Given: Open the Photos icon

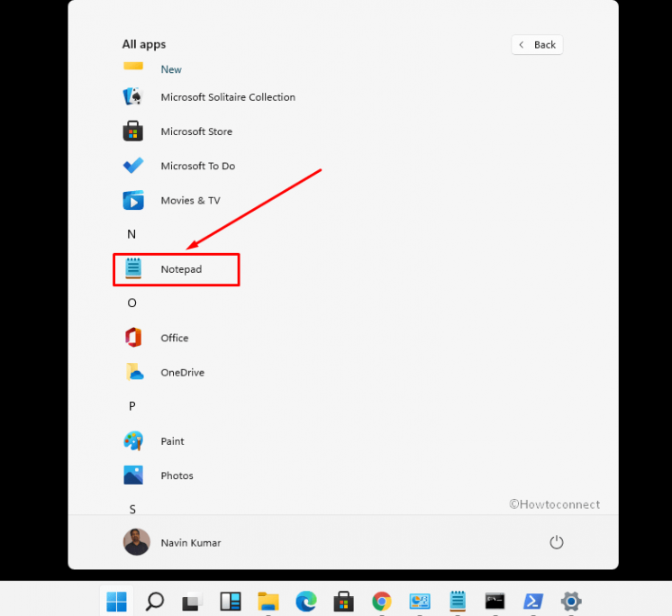Looking at the screenshot, I should tap(132, 476).
